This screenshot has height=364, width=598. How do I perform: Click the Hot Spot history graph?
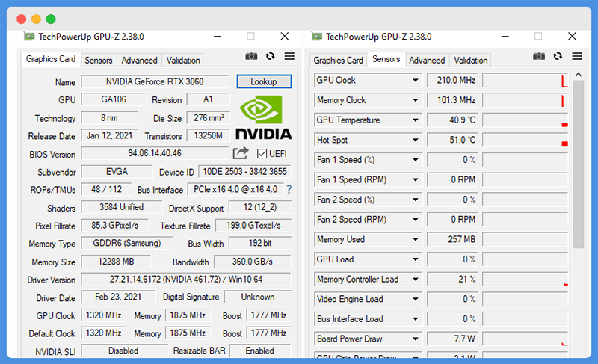(x=525, y=140)
